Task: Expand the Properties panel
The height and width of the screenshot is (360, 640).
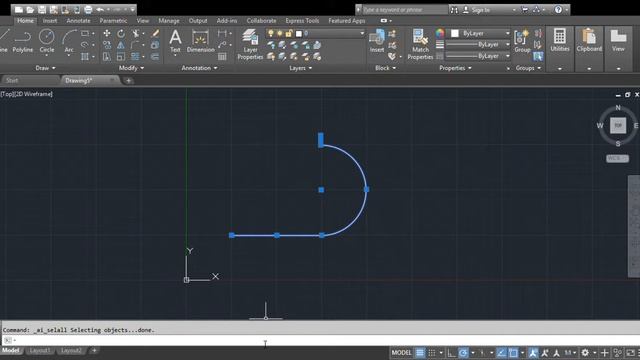Action: (455, 68)
